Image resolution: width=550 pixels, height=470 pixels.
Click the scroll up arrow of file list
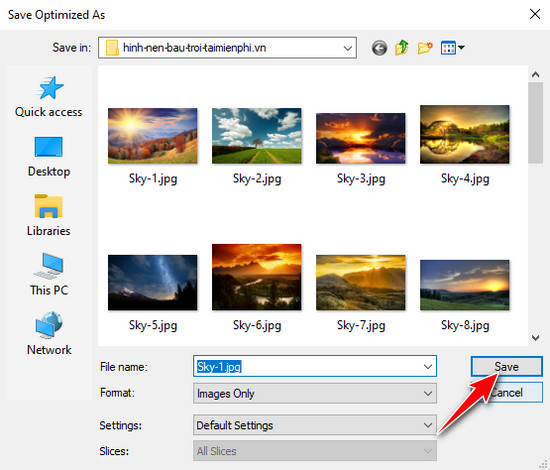535,74
